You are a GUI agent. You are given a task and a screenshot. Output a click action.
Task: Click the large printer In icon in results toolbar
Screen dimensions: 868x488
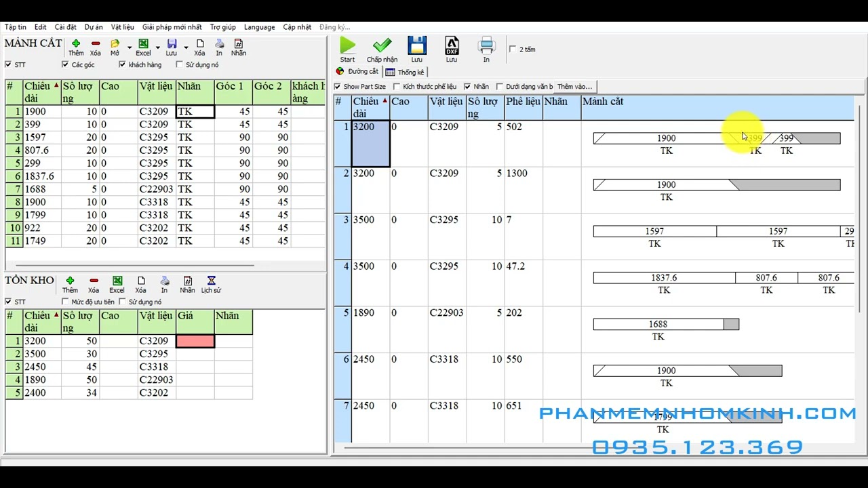[486, 45]
